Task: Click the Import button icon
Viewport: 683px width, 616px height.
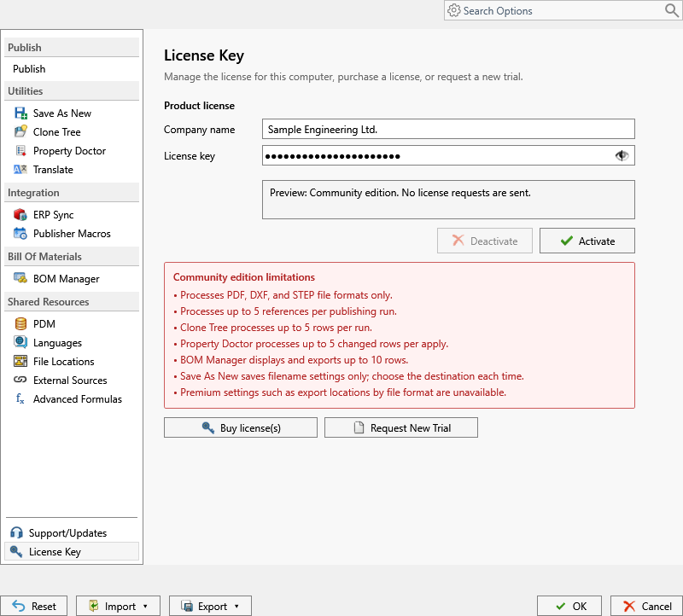Action: click(93, 606)
